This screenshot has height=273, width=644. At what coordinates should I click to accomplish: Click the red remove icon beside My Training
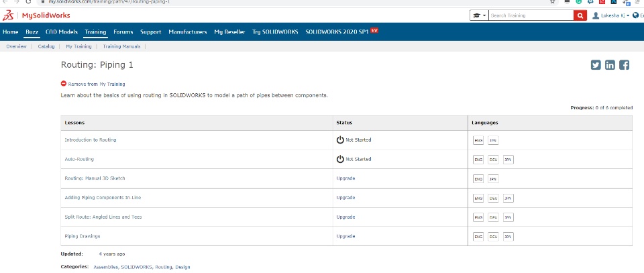(x=64, y=84)
